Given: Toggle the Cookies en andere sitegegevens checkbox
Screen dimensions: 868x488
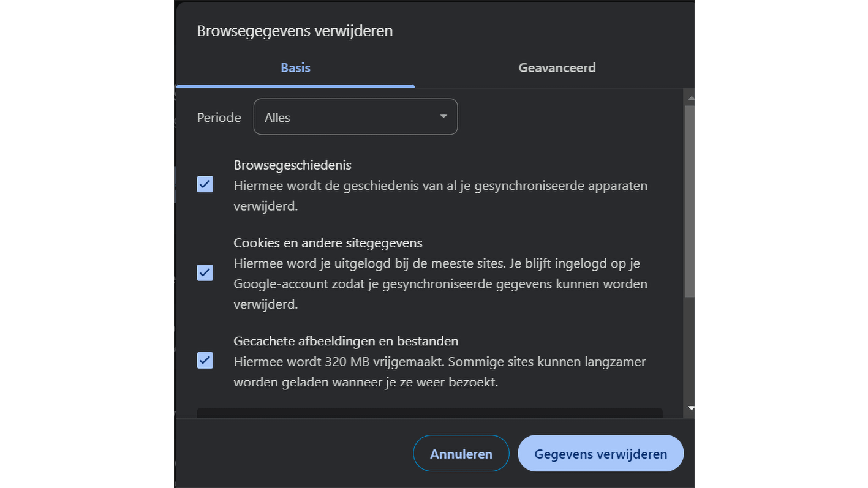Looking at the screenshot, I should [205, 272].
